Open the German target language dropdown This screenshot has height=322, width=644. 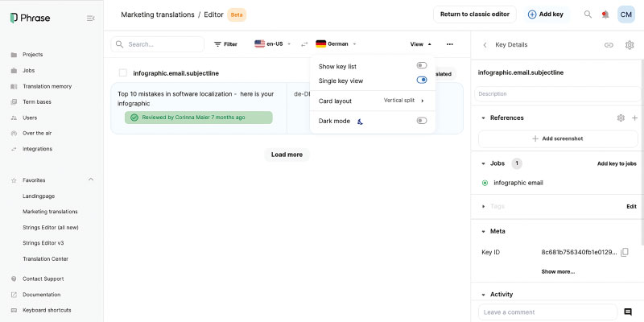(x=336, y=44)
